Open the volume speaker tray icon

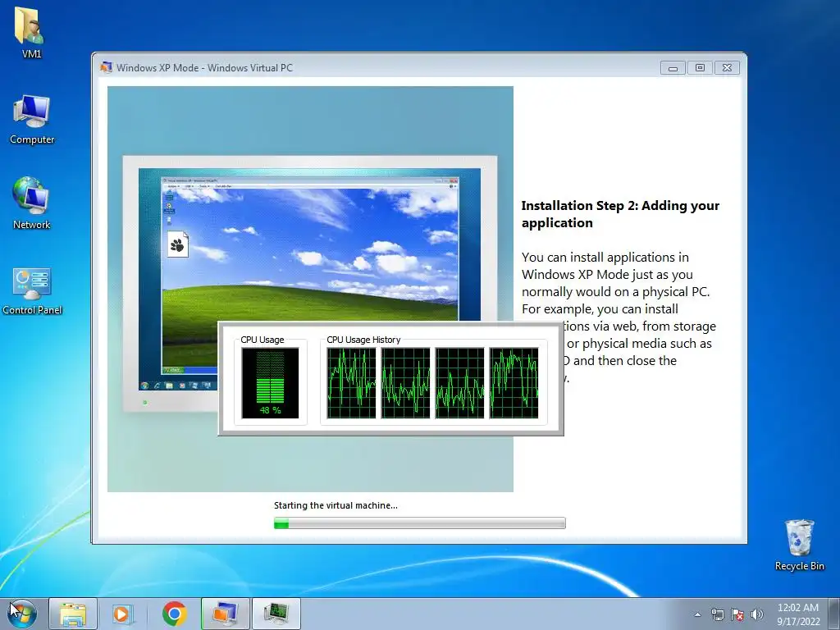[x=756, y=614]
